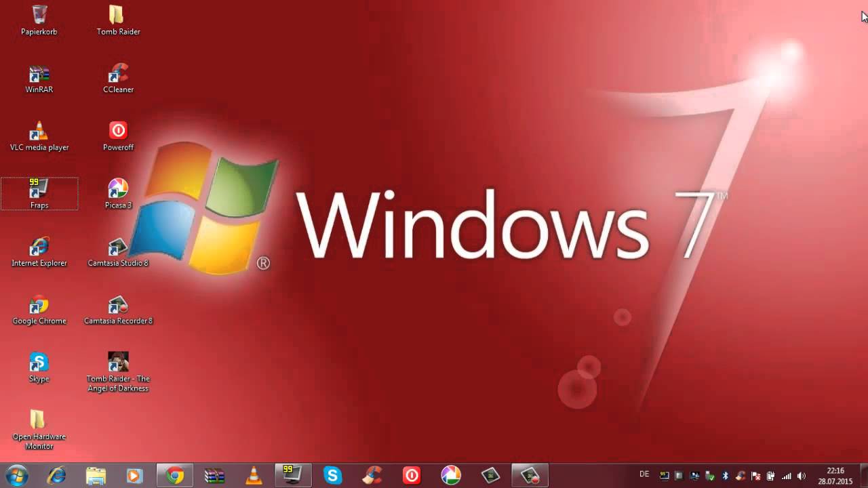Viewport: 868px width, 488px height.
Task: Launch Internet Explorer from the taskbar
Action: [x=56, y=476]
